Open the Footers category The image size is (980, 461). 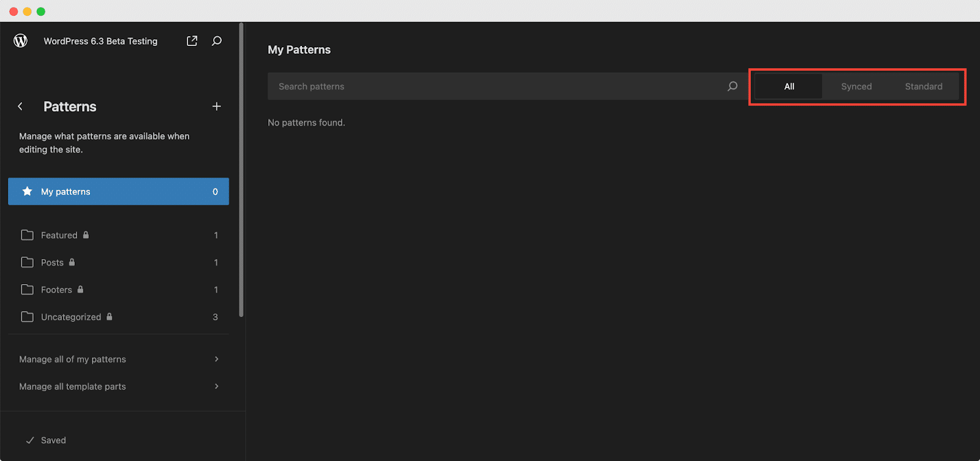(x=118, y=290)
